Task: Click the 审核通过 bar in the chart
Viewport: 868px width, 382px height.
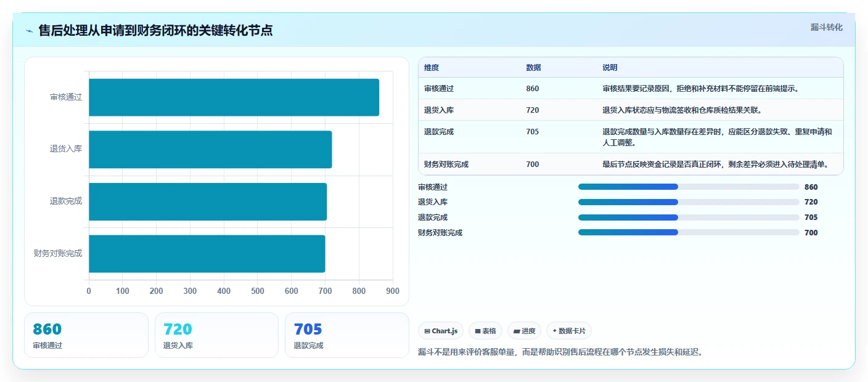Action: pos(234,97)
